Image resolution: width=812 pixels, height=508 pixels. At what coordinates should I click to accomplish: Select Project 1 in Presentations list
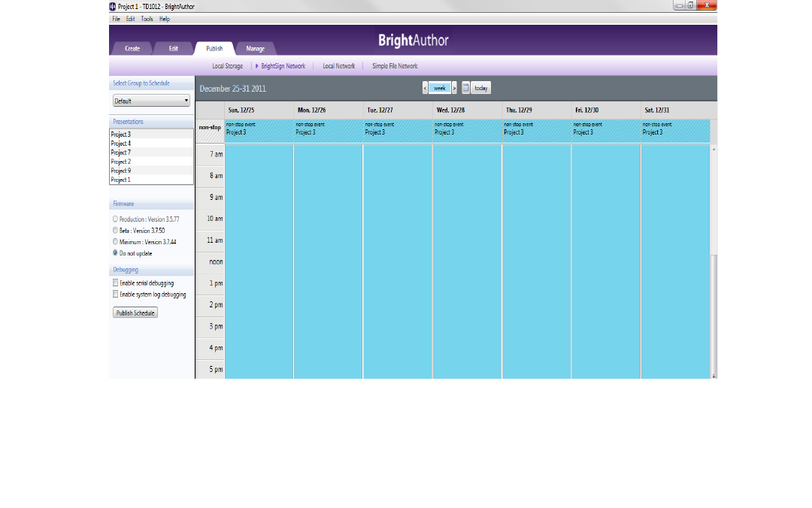[151, 180]
